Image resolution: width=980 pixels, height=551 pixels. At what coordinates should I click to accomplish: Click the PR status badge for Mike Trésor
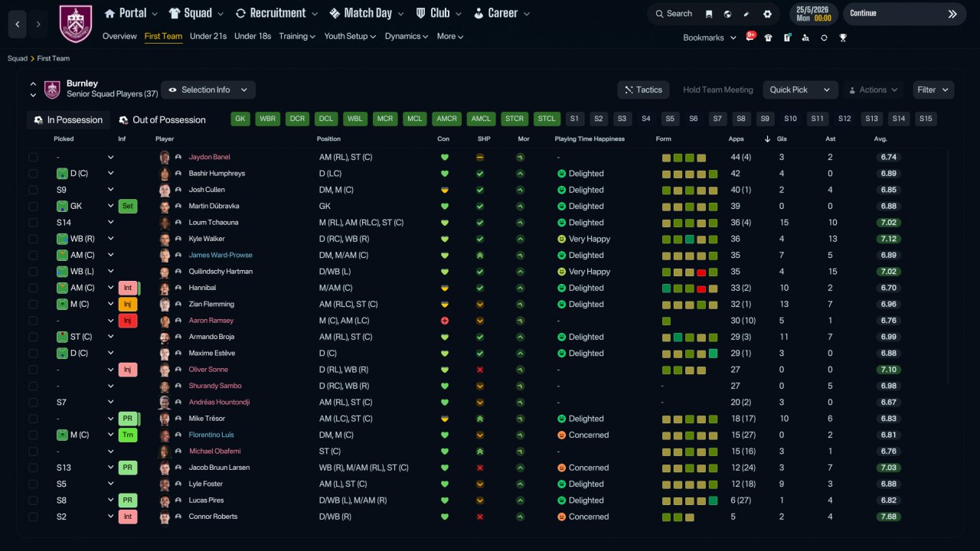click(x=128, y=419)
